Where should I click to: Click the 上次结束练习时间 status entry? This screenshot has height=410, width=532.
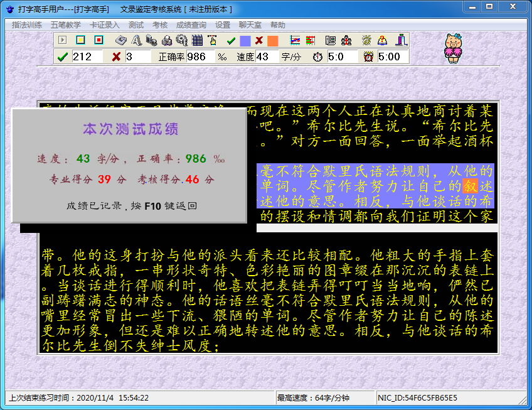click(78, 398)
